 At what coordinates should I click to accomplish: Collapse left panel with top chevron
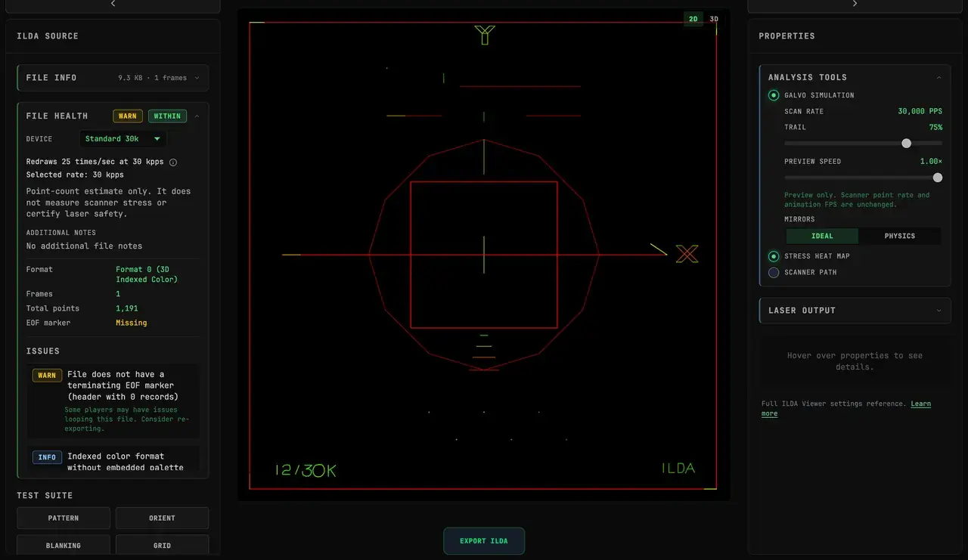pyautogui.click(x=113, y=4)
